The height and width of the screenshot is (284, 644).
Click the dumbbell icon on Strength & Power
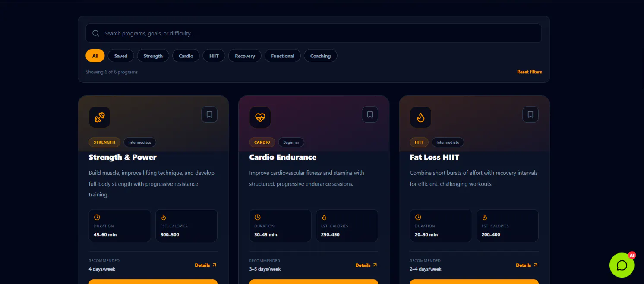[x=100, y=117]
